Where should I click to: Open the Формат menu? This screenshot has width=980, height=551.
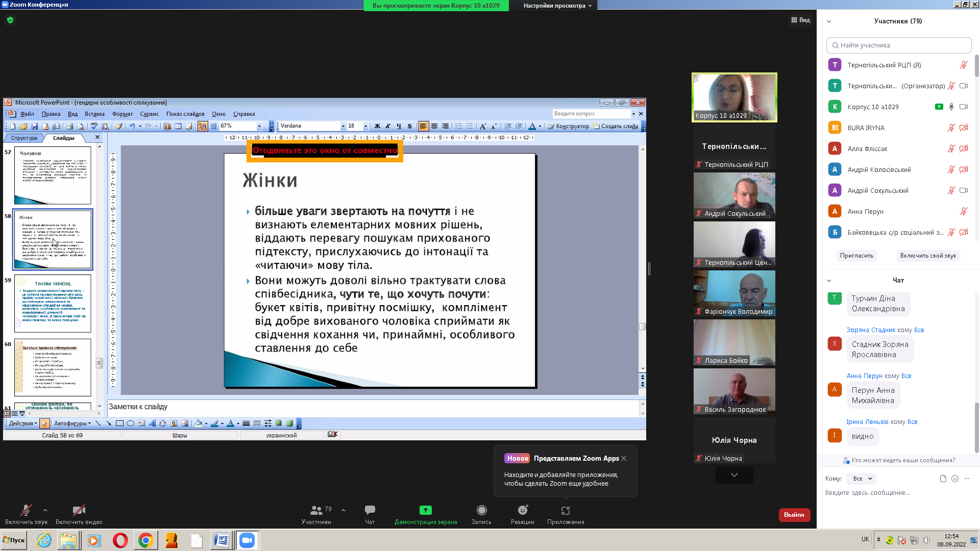[x=122, y=114]
